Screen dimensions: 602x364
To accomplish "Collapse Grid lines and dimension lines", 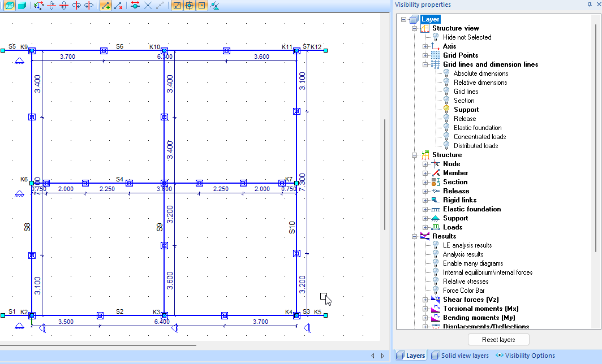I will pyautogui.click(x=425, y=64).
